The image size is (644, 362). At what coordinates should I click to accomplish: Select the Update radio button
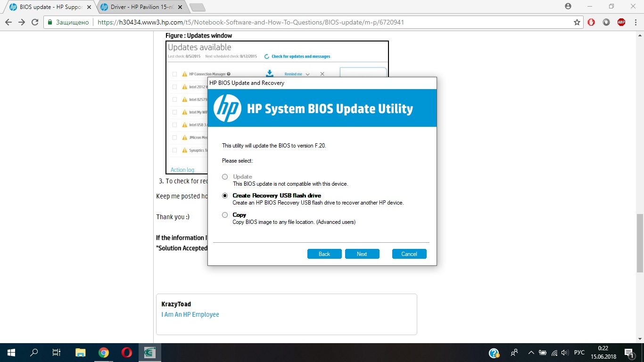225,177
